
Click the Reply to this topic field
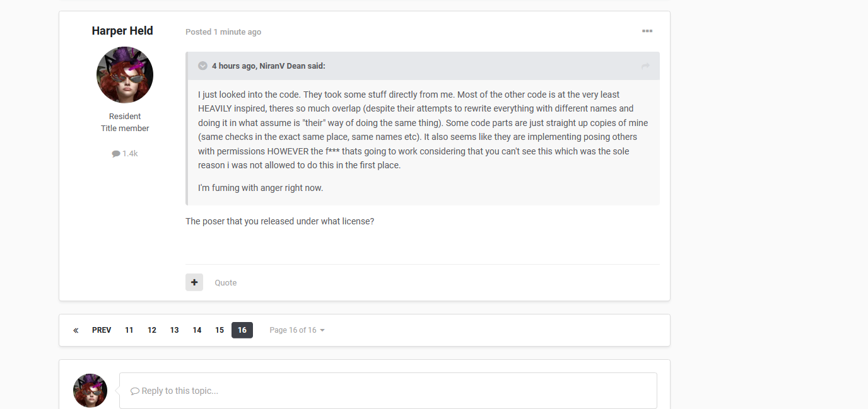[388, 391]
